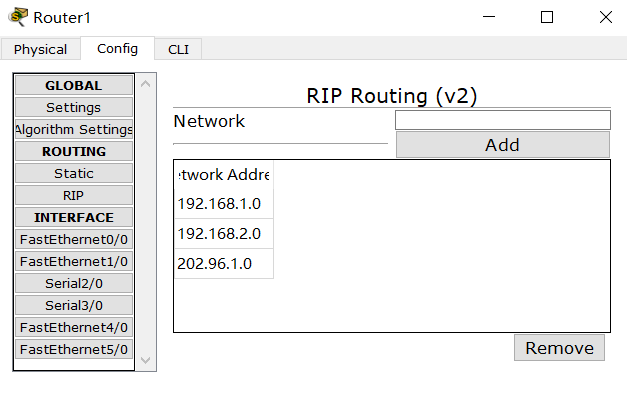Open Serial2/0 interface settings
Image resolution: width=628 pixels, height=393 pixels.
[x=74, y=284]
